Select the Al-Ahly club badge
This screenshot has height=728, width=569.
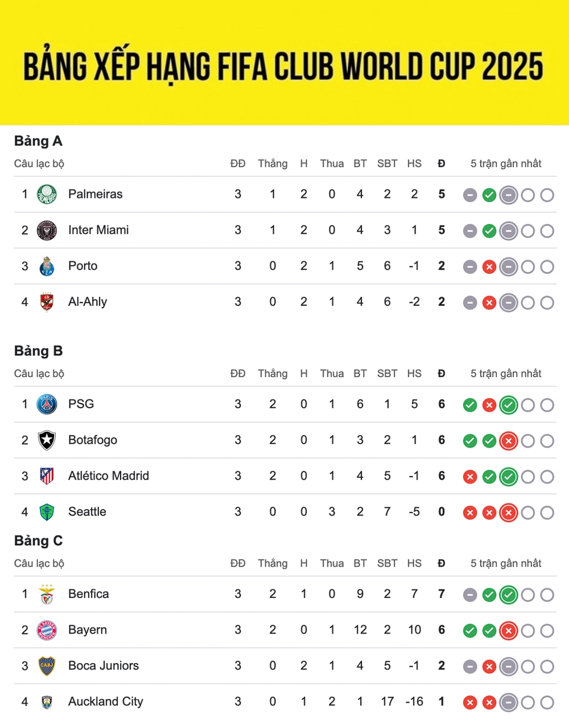pyautogui.click(x=47, y=302)
